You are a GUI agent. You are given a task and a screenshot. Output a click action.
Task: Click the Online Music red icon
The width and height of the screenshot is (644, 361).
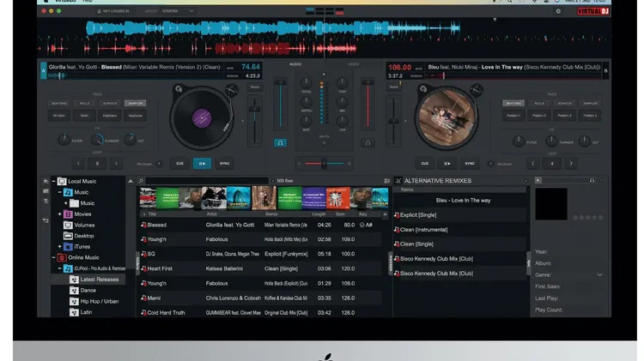[x=62, y=257]
